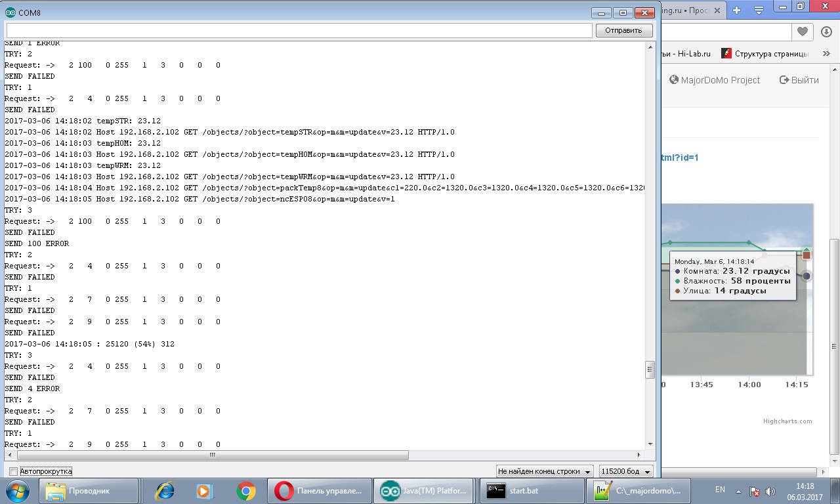Open the Windows Start menu
The height and width of the screenshot is (504, 840).
16,490
